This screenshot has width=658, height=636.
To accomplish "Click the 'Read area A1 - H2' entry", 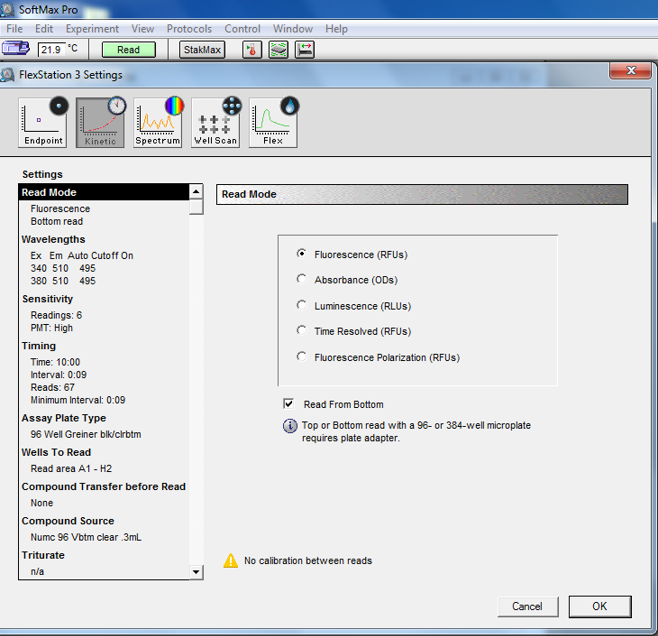I will tap(71, 469).
